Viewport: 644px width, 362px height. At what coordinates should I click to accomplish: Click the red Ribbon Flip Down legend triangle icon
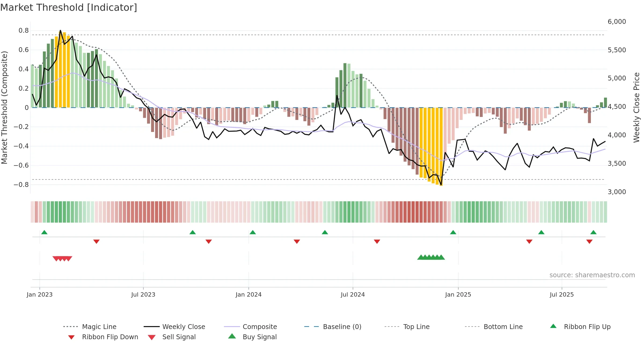pos(71,337)
